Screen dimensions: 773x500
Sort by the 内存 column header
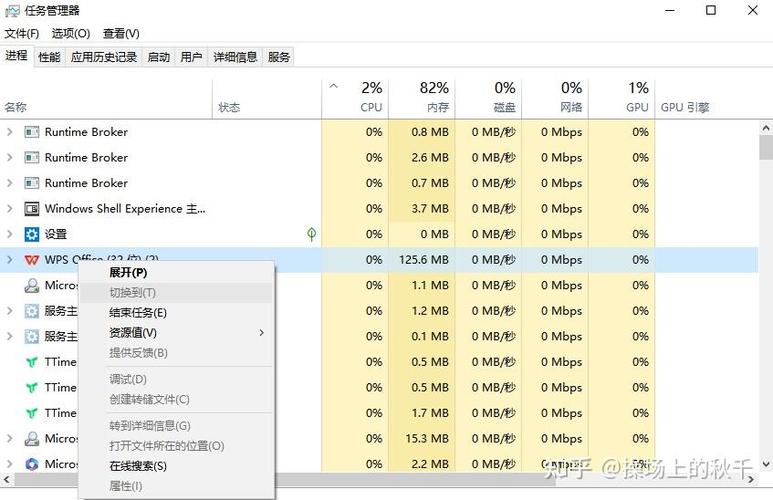pyautogui.click(x=422, y=98)
